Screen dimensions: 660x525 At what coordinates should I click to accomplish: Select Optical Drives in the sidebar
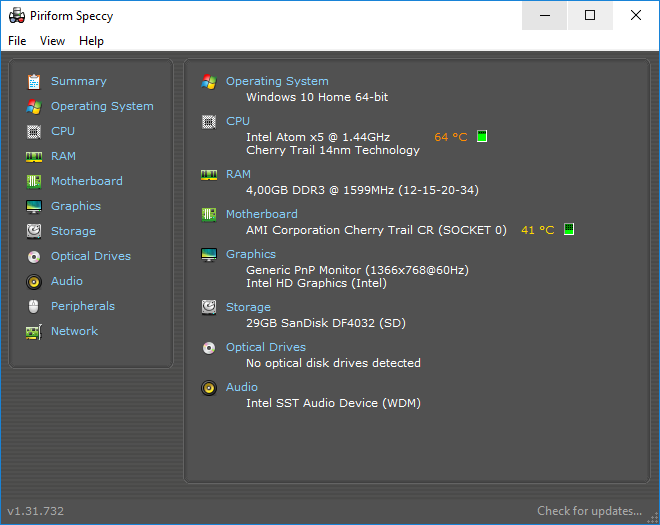(x=90, y=256)
